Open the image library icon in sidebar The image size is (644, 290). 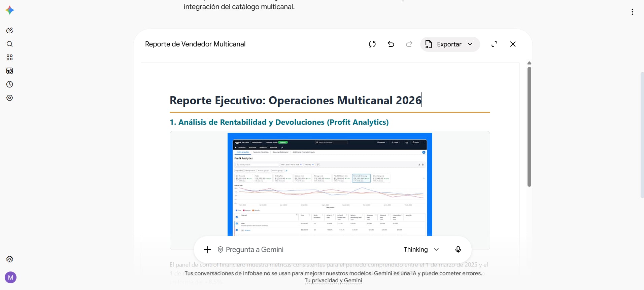pyautogui.click(x=10, y=71)
